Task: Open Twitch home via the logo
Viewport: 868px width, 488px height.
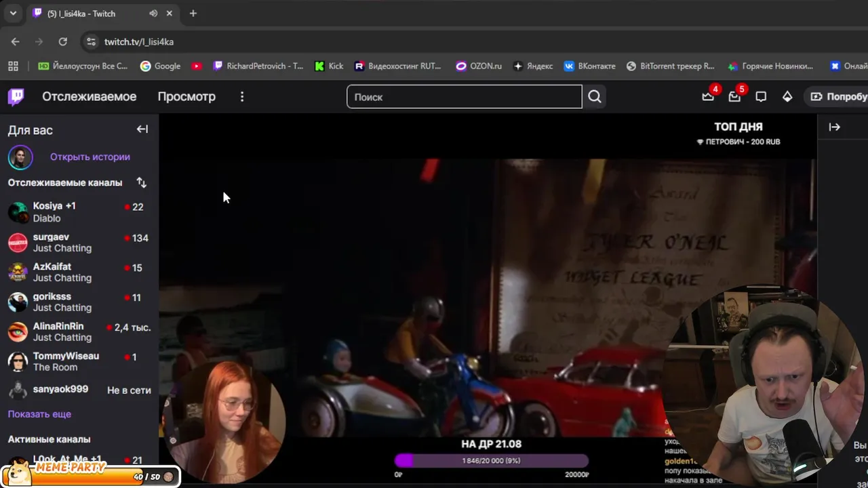Action: [16, 96]
